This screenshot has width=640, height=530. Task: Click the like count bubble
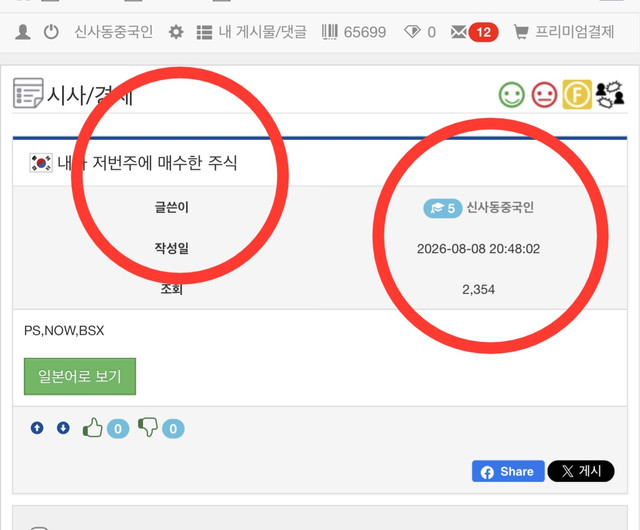(x=118, y=429)
